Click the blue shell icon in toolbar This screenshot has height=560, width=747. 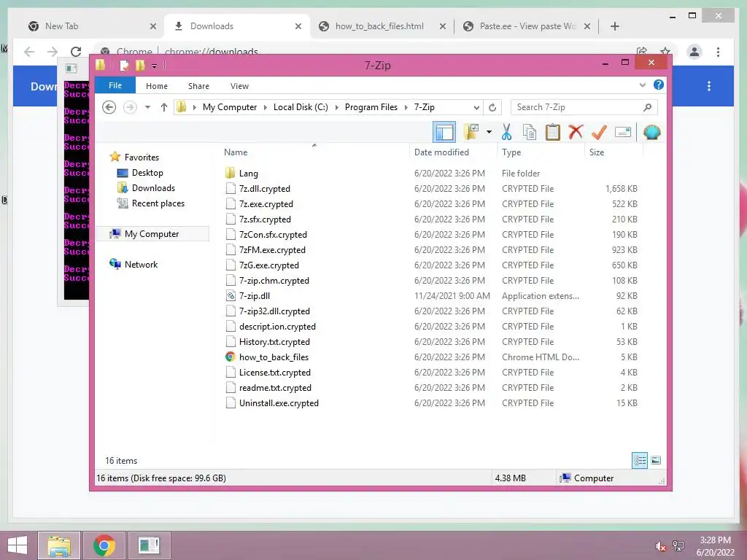[651, 132]
